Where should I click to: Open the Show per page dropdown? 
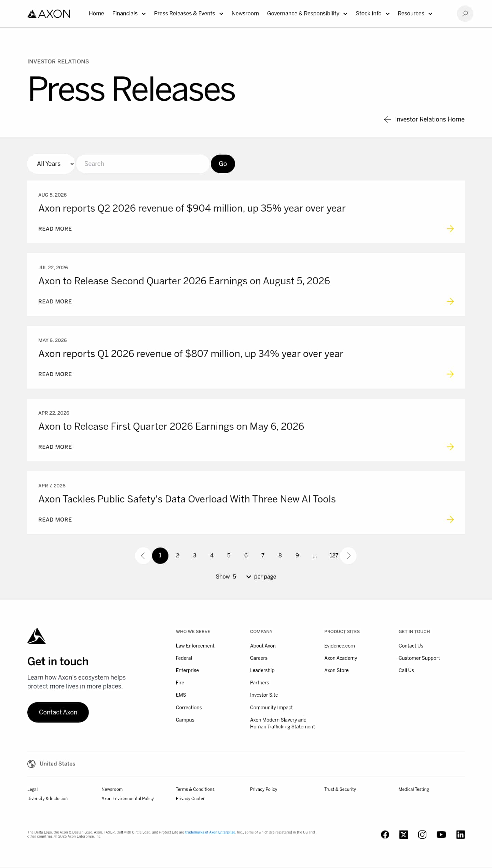click(x=242, y=577)
